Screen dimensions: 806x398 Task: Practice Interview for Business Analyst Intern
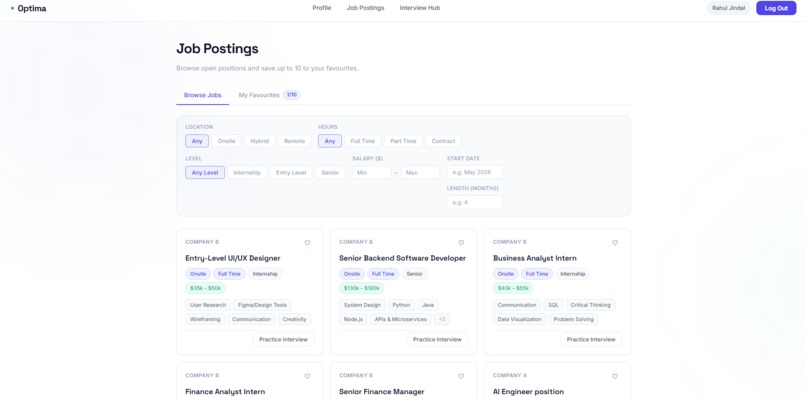point(591,339)
